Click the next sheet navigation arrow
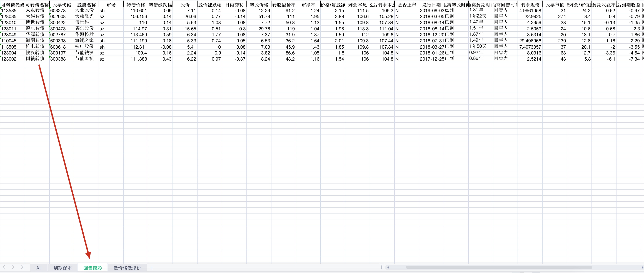This screenshot has height=273, width=644. pos(13,267)
